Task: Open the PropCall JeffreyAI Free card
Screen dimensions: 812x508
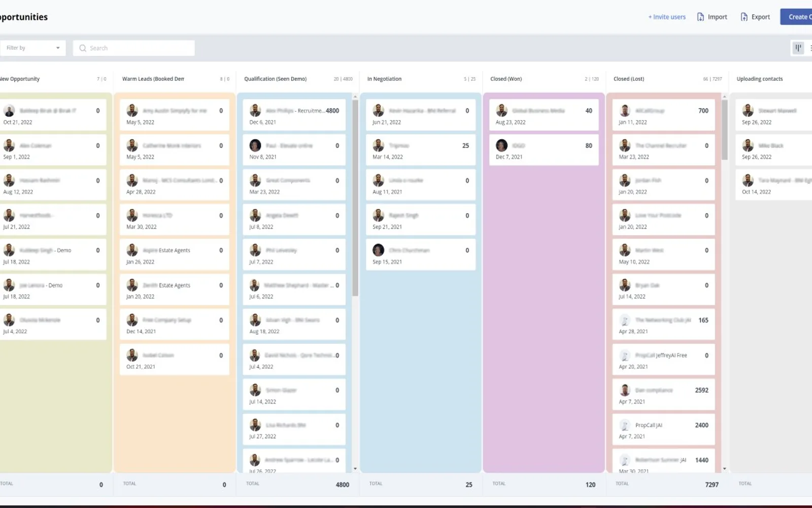Action: (x=664, y=360)
